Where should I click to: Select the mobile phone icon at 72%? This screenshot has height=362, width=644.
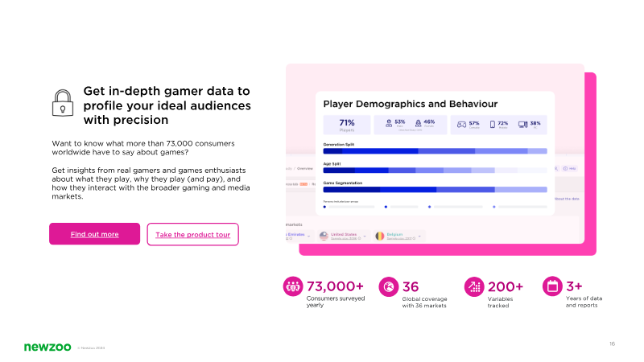point(493,125)
